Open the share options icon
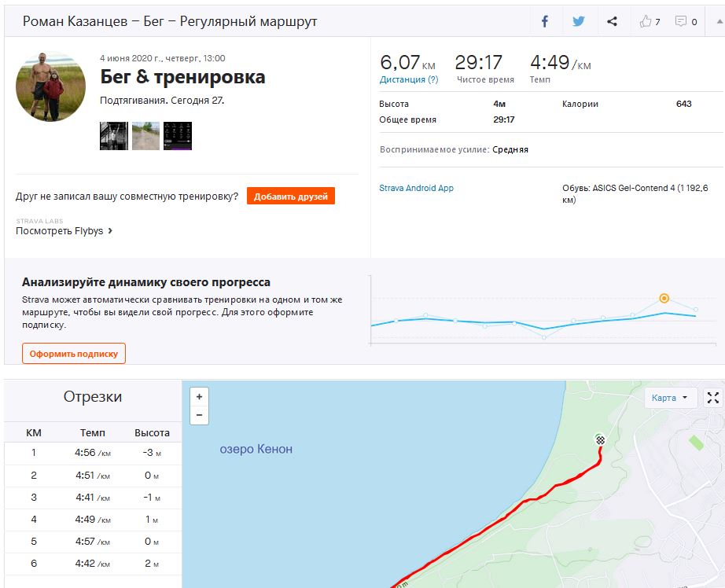The image size is (725, 588). (x=613, y=22)
